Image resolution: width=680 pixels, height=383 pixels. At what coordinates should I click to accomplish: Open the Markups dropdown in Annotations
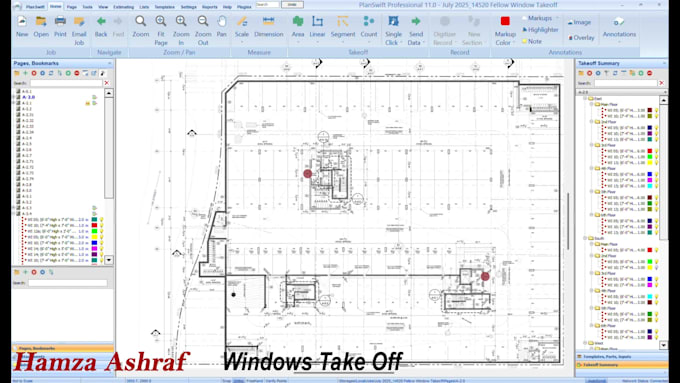click(x=557, y=18)
